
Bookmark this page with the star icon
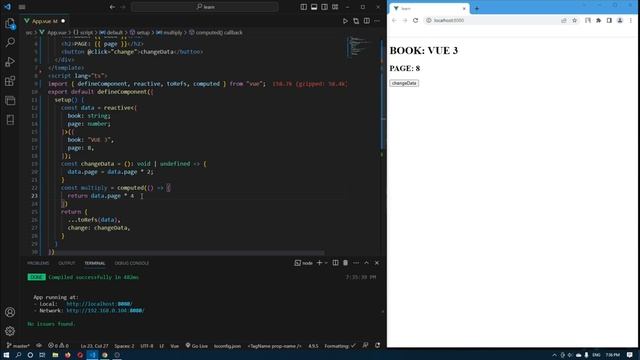pyautogui.click(x=574, y=20)
